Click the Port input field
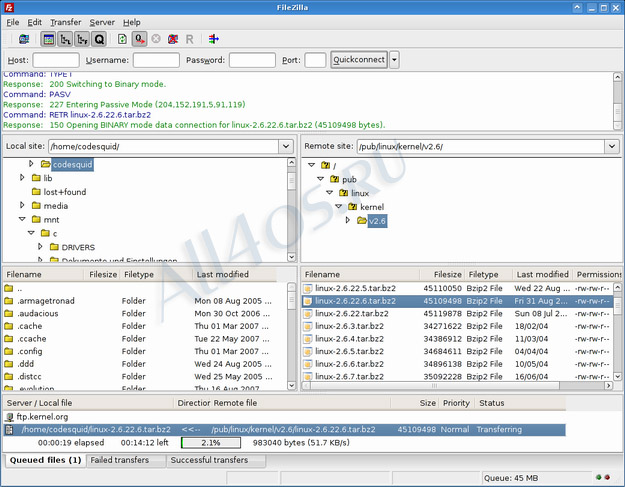625x487 pixels. [x=315, y=60]
